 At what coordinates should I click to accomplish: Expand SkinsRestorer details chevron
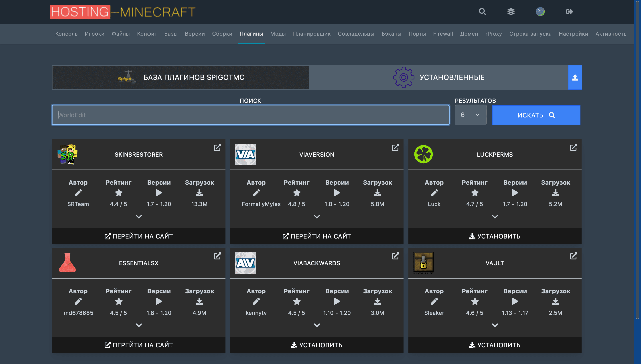(x=139, y=217)
